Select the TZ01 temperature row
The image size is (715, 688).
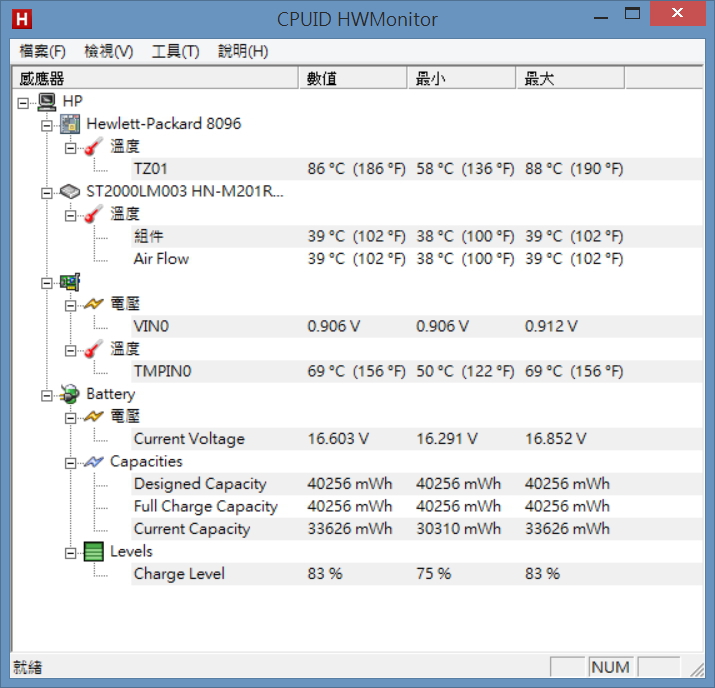[150, 169]
